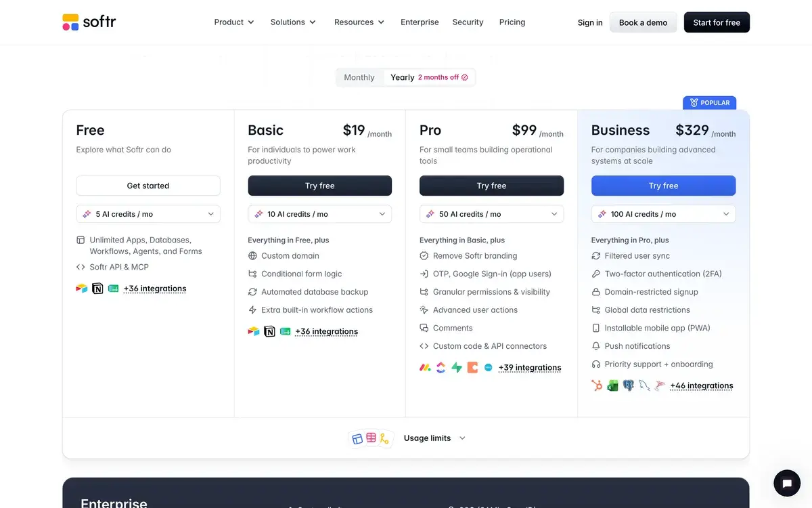Click the phone icon by Installable mobile app
Image resolution: width=812 pixels, height=508 pixels.
pos(596,328)
